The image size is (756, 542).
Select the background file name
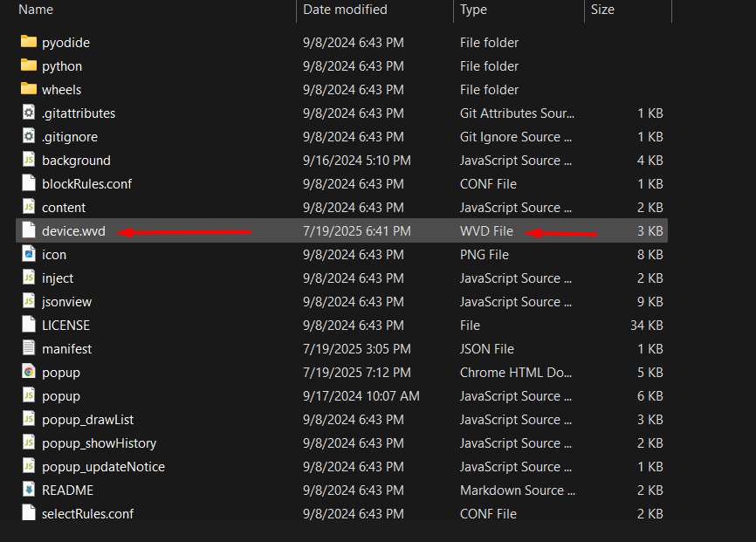coord(76,161)
